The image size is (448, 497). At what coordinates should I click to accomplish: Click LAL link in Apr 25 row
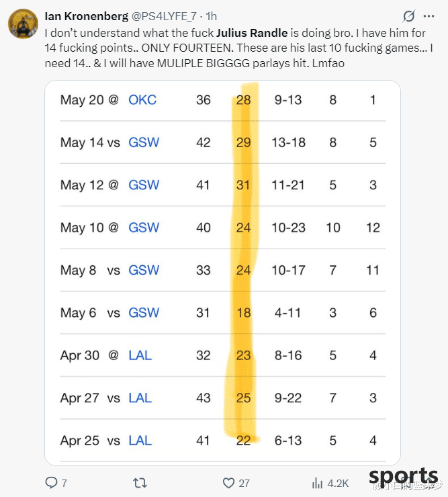[140, 441]
